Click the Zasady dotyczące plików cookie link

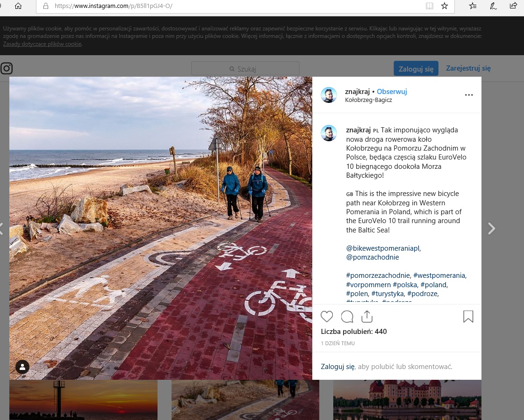click(42, 44)
